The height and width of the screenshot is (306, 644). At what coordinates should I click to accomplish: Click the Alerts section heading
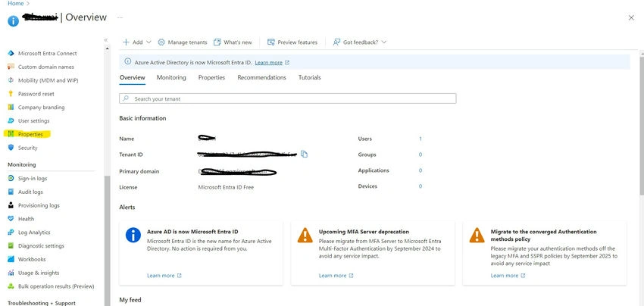(127, 207)
